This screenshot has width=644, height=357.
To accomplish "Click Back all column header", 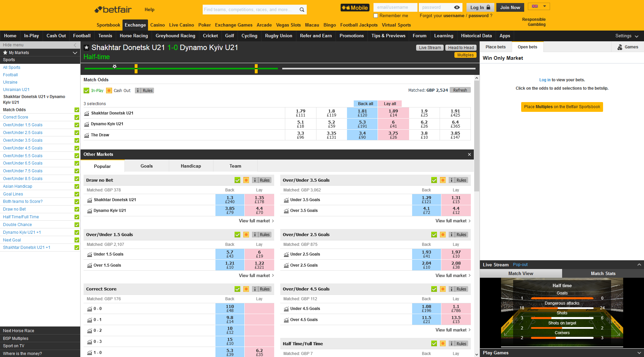I will coord(365,104).
